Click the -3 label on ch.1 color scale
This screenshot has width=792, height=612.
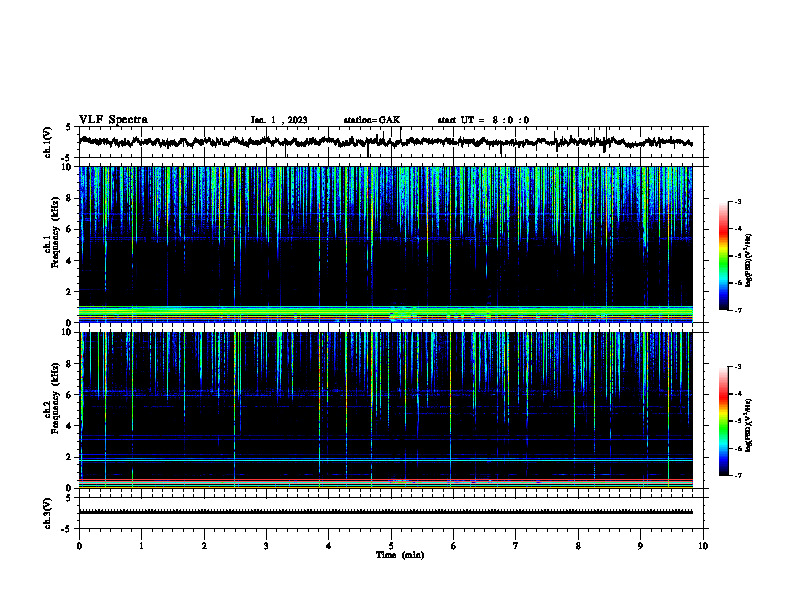(737, 202)
